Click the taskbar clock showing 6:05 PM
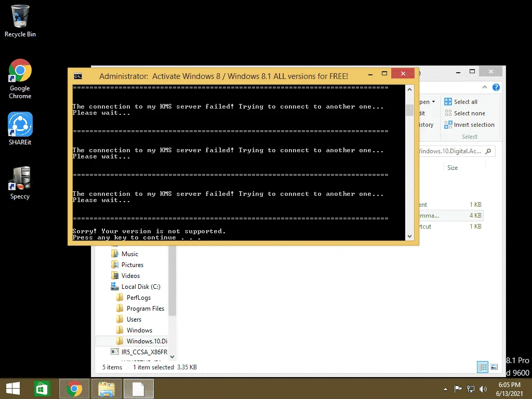 pyautogui.click(x=509, y=389)
